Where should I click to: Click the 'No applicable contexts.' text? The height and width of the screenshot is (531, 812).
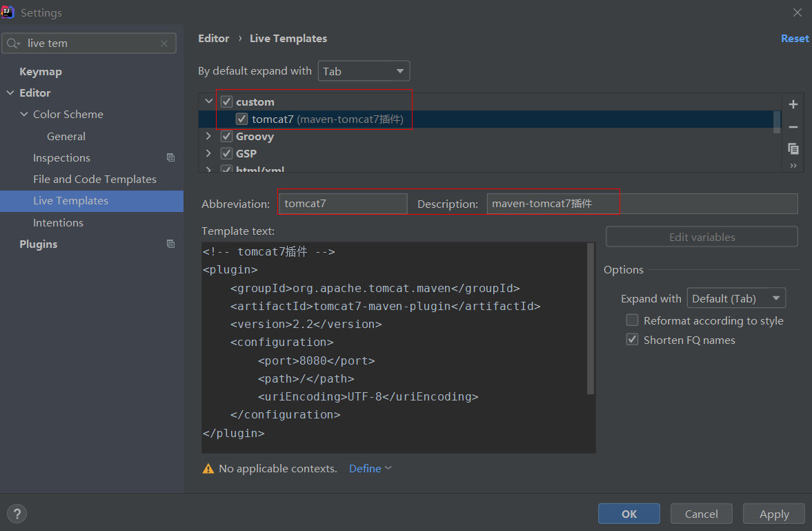point(277,468)
